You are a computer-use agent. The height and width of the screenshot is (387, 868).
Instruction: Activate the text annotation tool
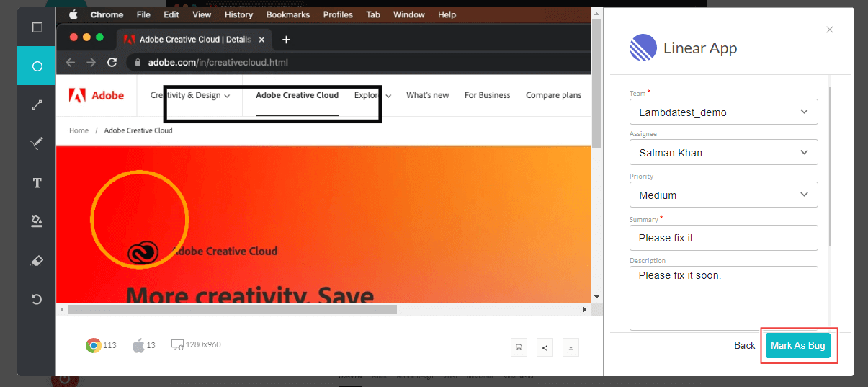tap(37, 183)
